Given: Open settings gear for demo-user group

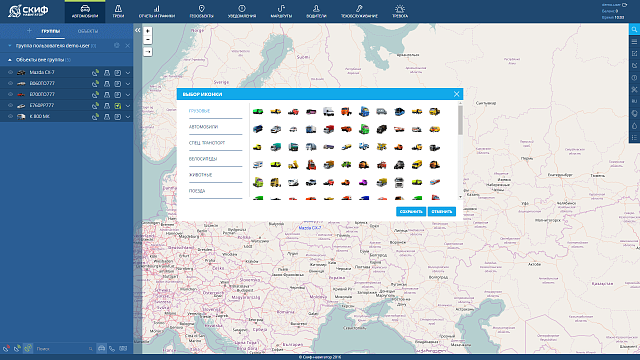Looking at the screenshot, I should point(117,46).
